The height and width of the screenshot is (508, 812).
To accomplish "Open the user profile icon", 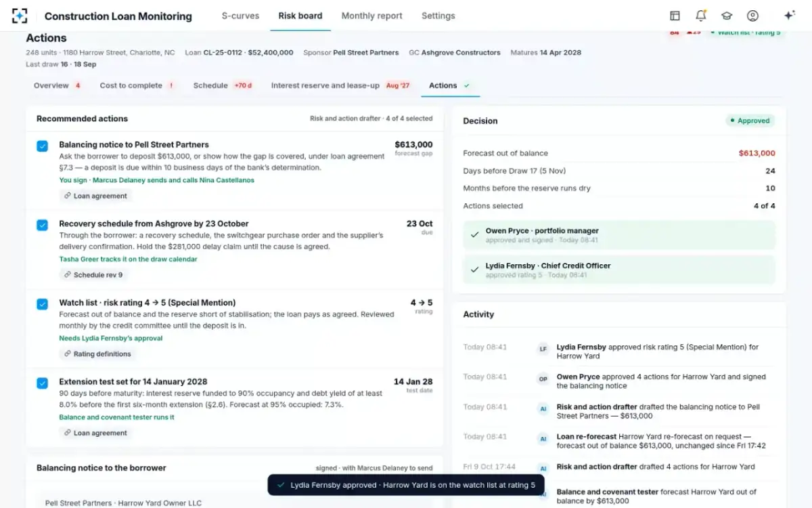I will [752, 16].
